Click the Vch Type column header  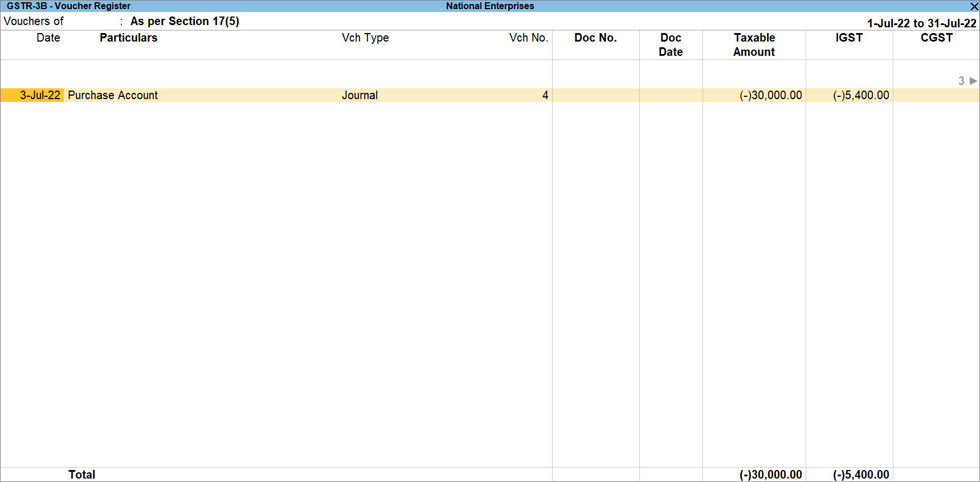(365, 38)
